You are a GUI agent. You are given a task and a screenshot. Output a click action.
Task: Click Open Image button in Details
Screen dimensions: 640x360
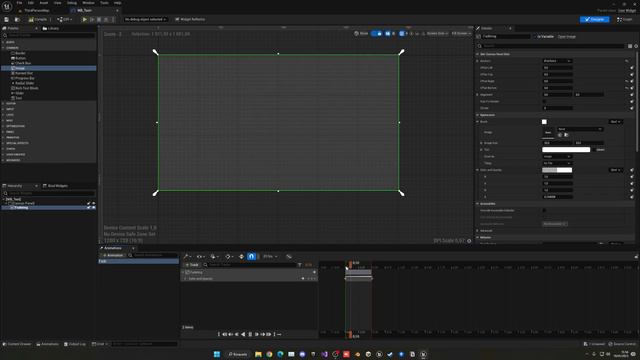click(567, 36)
